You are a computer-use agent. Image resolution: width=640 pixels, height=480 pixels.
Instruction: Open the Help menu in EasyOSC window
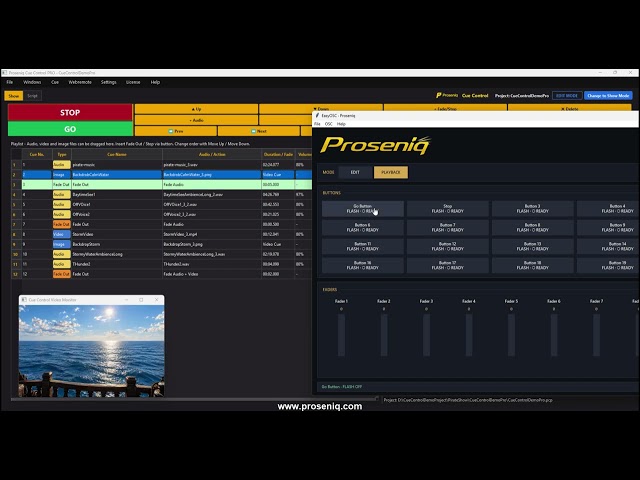click(x=341, y=124)
